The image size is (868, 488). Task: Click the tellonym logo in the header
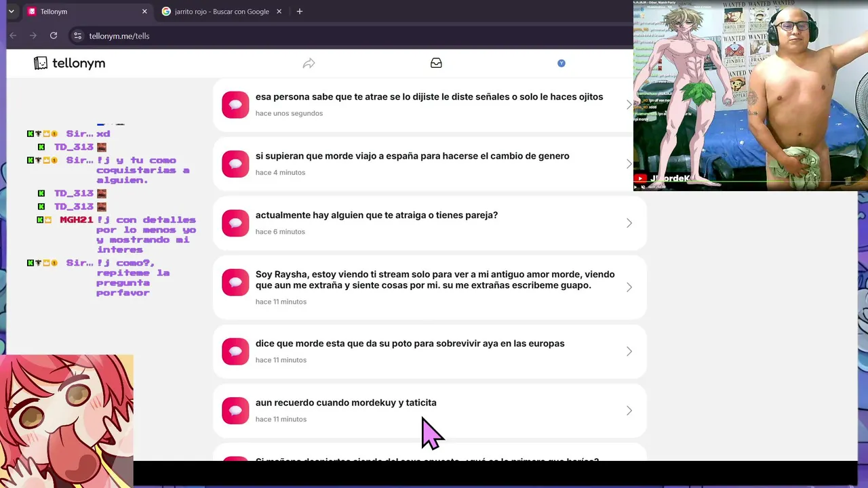click(69, 63)
